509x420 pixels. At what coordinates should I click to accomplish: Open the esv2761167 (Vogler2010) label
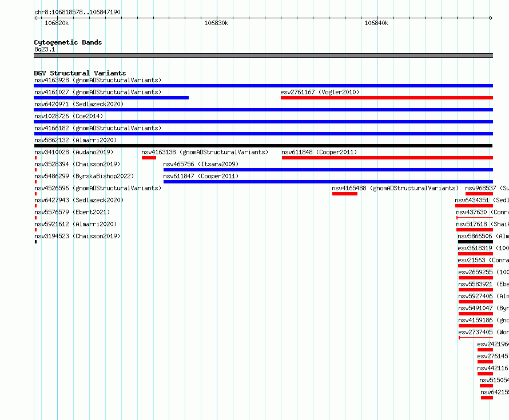point(320,92)
